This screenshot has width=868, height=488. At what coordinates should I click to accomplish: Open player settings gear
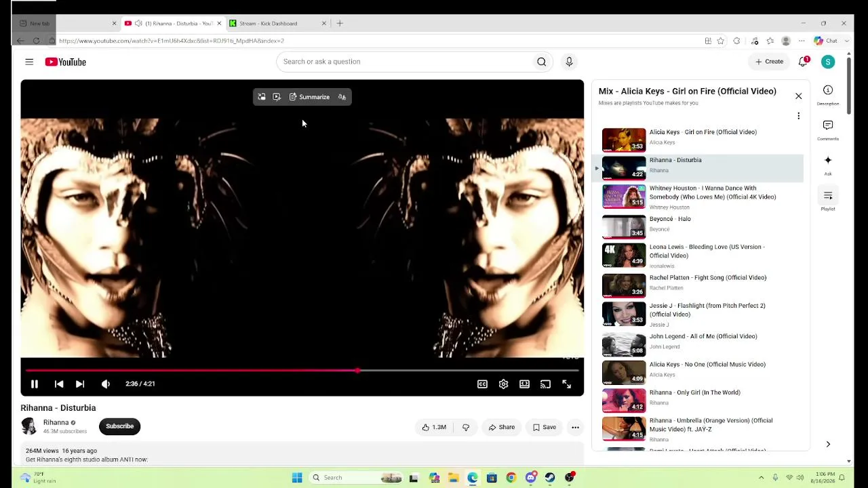pos(503,384)
